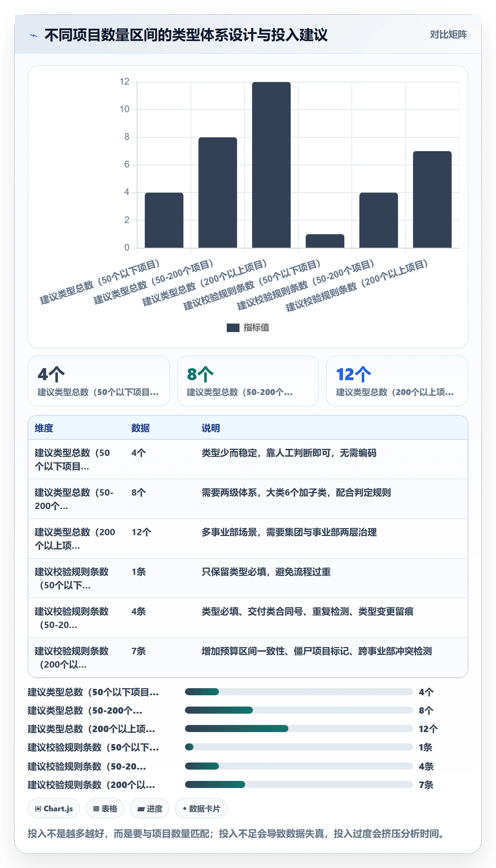
Task: Open the 4个 data card
Action: click(99, 381)
